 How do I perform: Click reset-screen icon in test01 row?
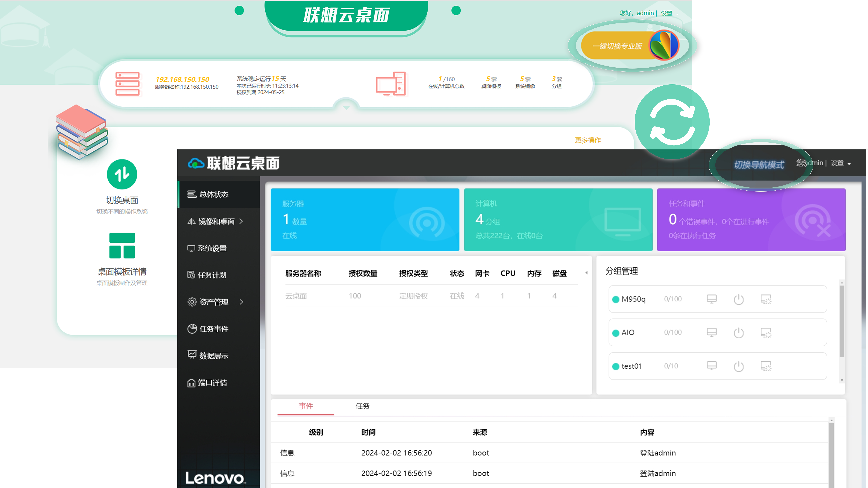(x=766, y=366)
